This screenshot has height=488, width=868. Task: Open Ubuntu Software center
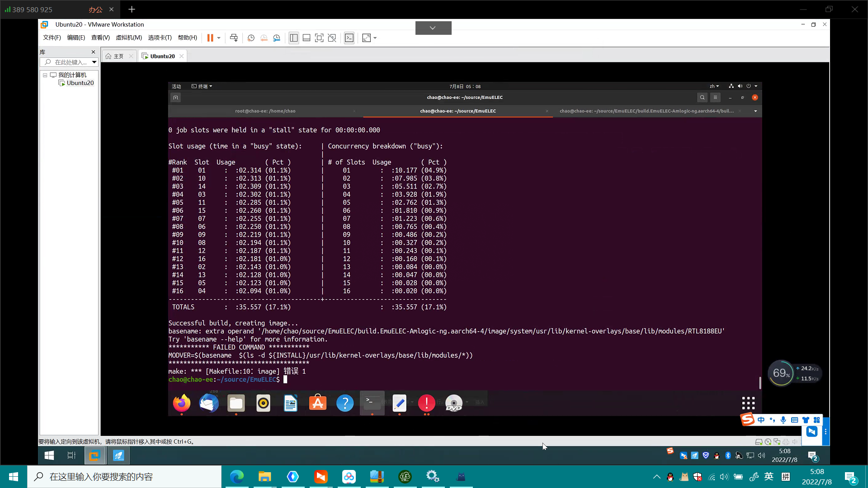pyautogui.click(x=318, y=403)
